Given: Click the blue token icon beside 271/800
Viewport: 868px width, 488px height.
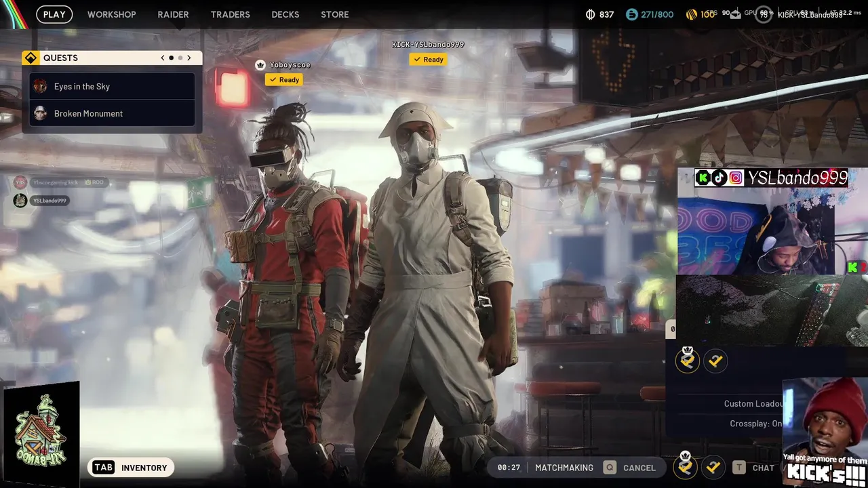Looking at the screenshot, I should (x=631, y=14).
